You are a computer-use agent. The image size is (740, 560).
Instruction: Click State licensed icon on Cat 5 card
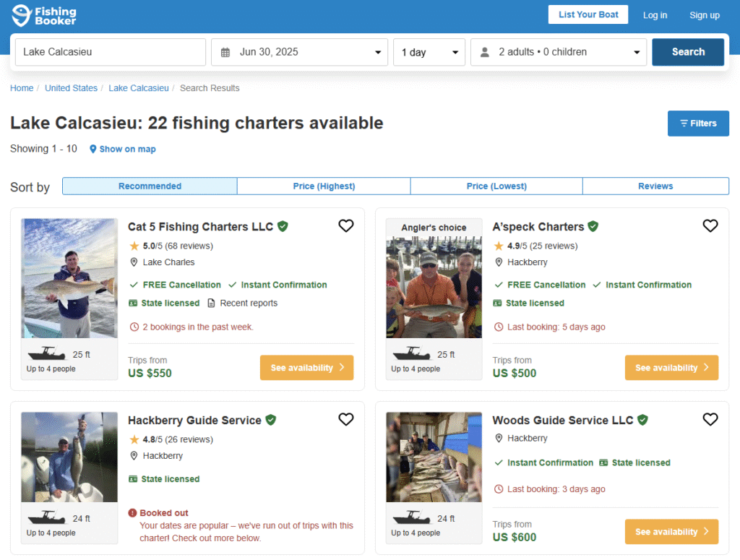133,303
